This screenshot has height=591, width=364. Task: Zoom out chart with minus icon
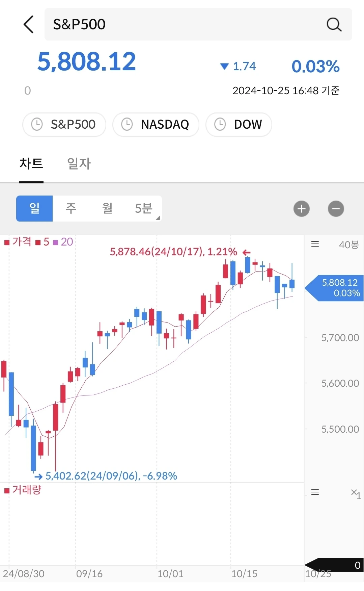coord(336,209)
